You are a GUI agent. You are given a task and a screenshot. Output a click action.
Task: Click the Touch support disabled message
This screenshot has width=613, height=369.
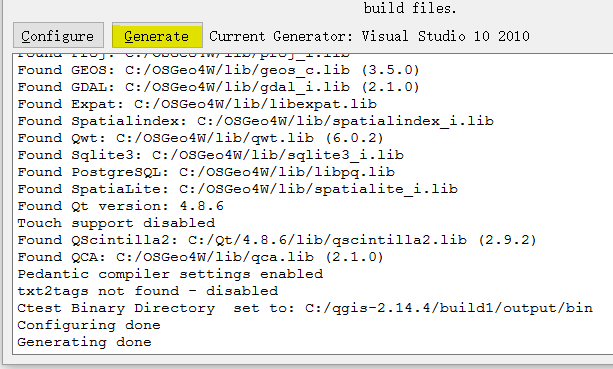(x=116, y=223)
